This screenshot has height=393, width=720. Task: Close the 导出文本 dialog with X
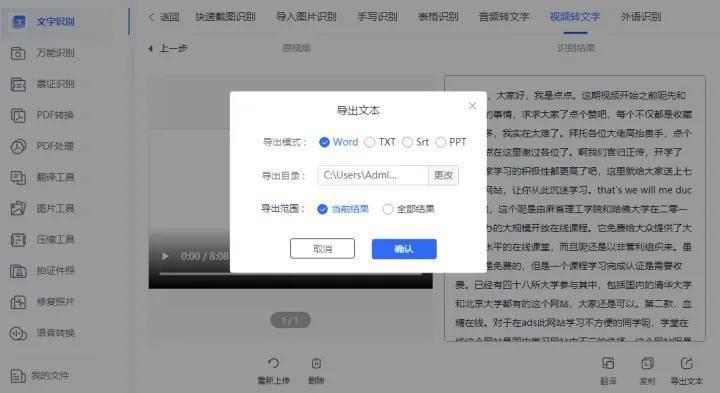click(472, 106)
